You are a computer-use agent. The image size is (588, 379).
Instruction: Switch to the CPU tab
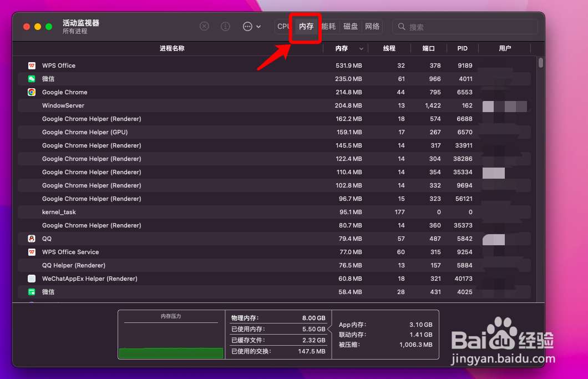coord(283,26)
